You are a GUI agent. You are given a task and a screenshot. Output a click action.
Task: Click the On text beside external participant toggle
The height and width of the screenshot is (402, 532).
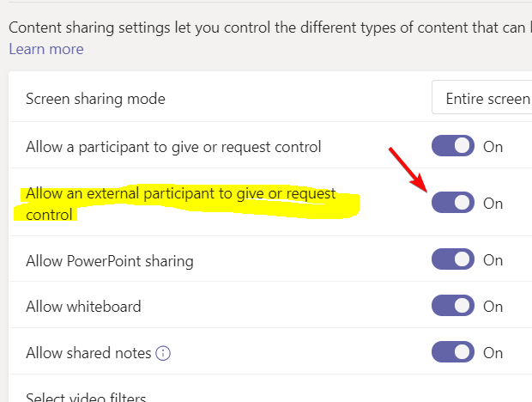493,204
